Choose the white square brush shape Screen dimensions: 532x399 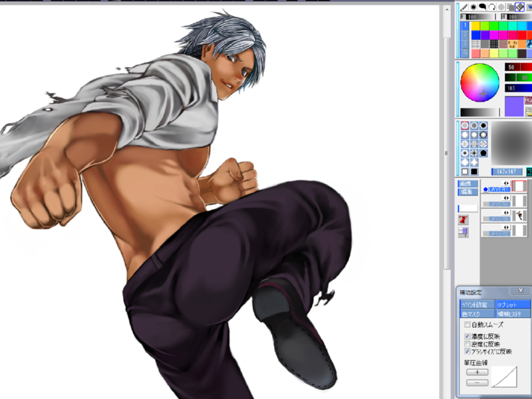click(465, 172)
